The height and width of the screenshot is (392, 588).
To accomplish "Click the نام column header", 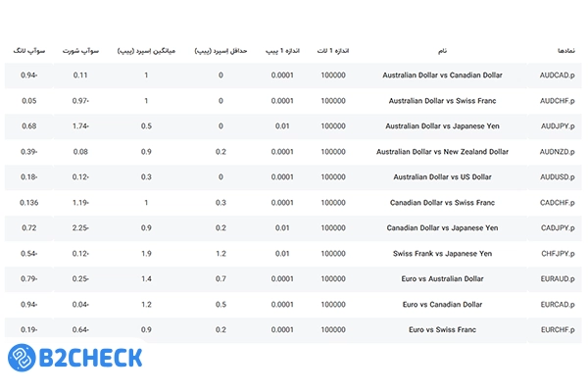I will tap(443, 49).
